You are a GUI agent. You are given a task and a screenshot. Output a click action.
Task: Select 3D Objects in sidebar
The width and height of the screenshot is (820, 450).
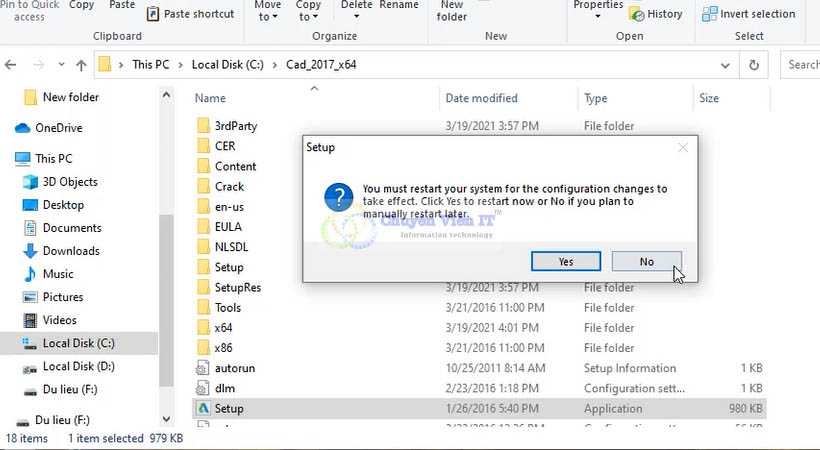pos(70,182)
